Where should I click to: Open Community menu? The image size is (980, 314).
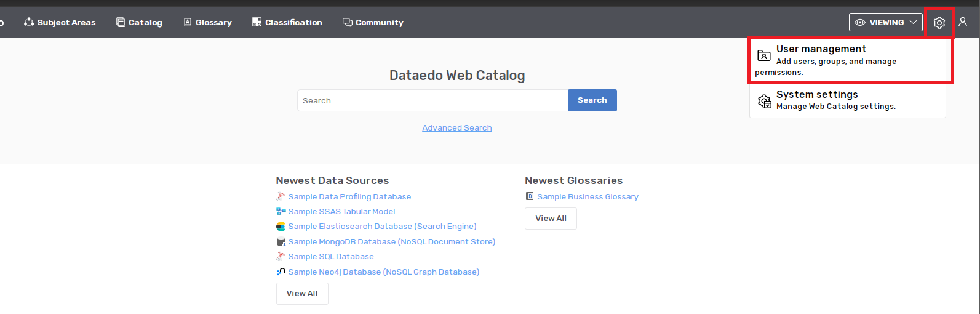pos(373,22)
